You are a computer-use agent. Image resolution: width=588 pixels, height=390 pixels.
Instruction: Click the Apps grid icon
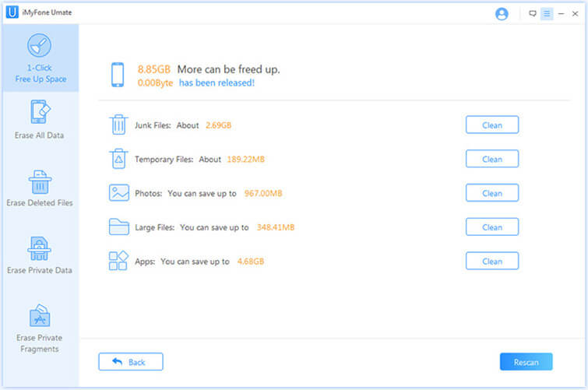[118, 261]
